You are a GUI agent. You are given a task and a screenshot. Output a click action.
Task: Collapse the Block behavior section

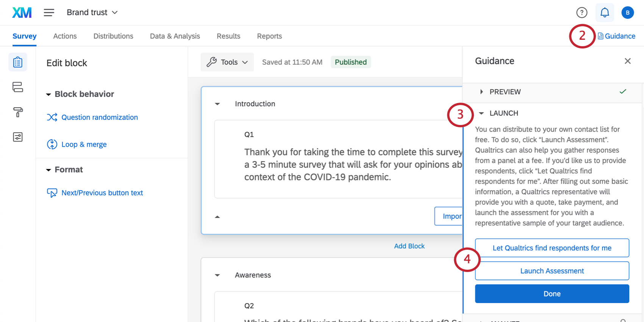coord(48,94)
